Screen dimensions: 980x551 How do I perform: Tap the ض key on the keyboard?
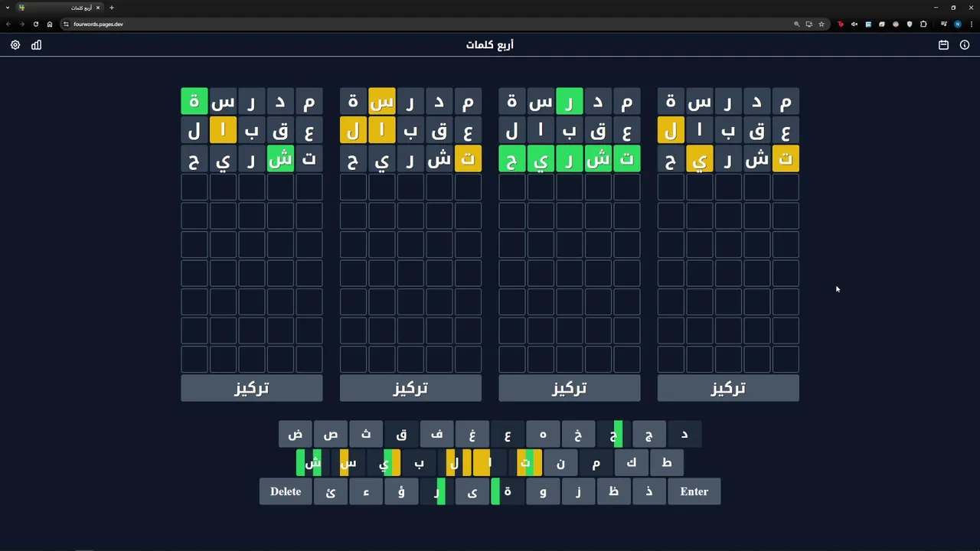click(296, 435)
